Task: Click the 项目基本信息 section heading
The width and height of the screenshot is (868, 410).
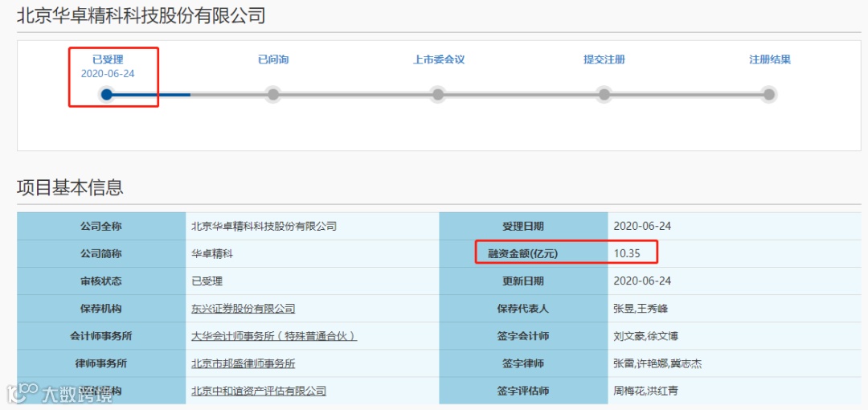Action: [70, 187]
